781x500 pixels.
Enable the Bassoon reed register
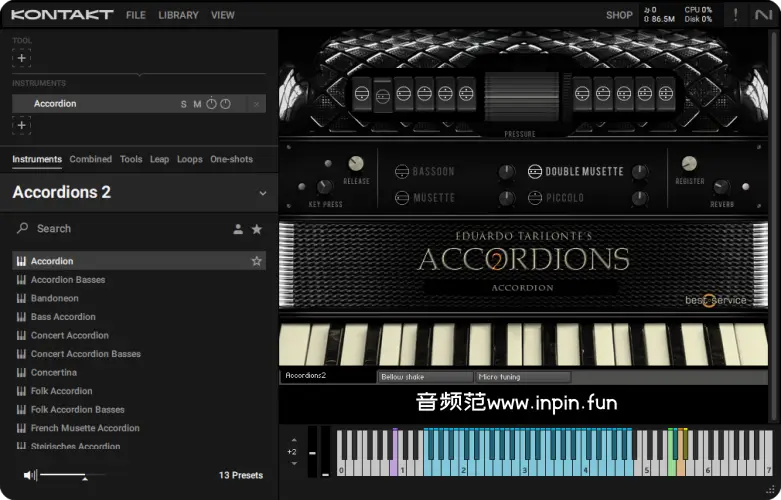[x=402, y=171]
